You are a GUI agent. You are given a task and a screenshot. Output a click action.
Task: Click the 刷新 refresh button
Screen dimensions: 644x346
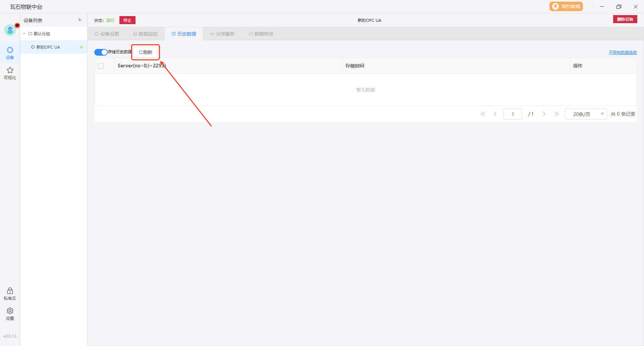click(x=146, y=52)
